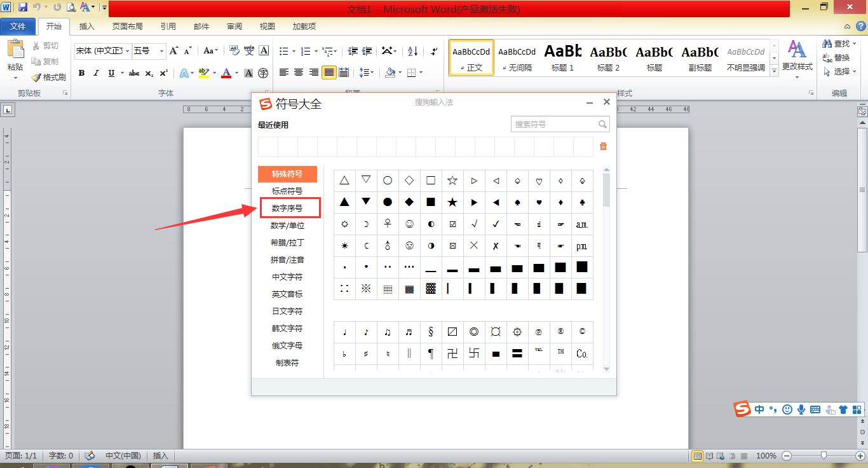Image resolution: width=868 pixels, height=468 pixels.
Task: Open the 审阅 ribbon tab
Action: [x=234, y=26]
